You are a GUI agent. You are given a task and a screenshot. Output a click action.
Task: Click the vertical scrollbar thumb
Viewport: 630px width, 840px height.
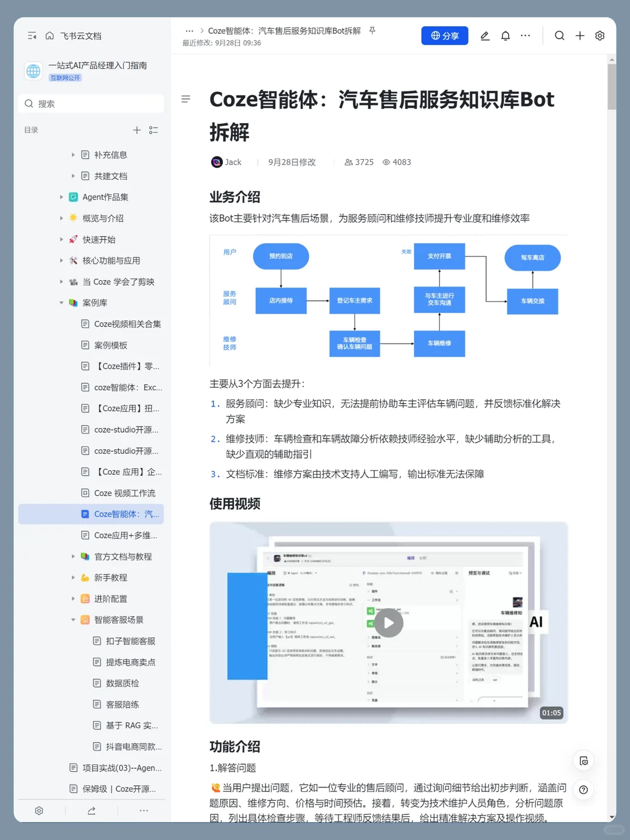611,86
